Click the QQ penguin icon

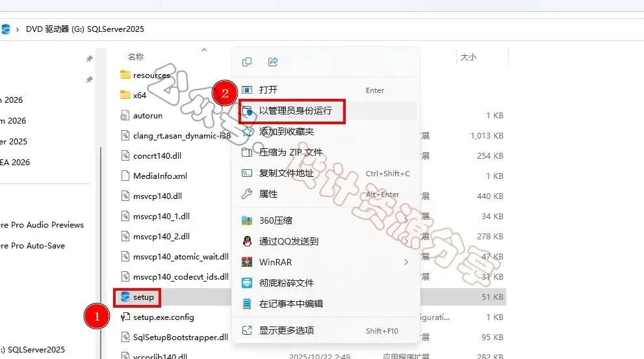pos(247,241)
